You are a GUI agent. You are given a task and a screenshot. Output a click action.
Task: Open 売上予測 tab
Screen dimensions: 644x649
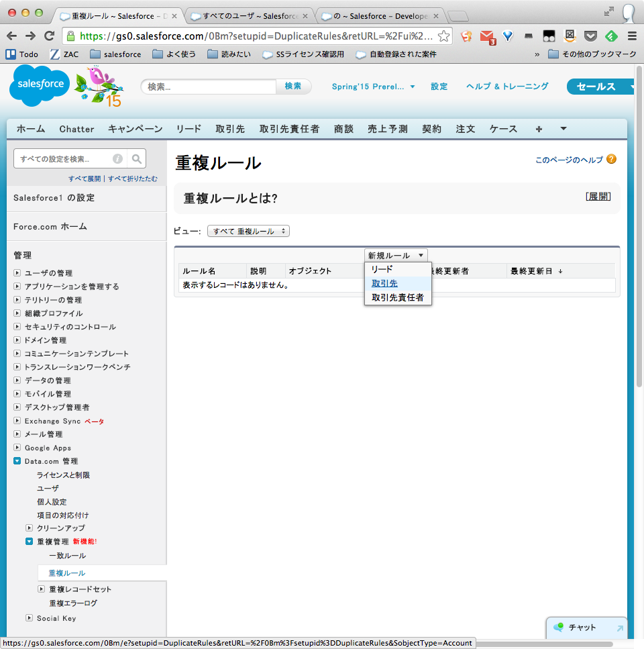(388, 129)
